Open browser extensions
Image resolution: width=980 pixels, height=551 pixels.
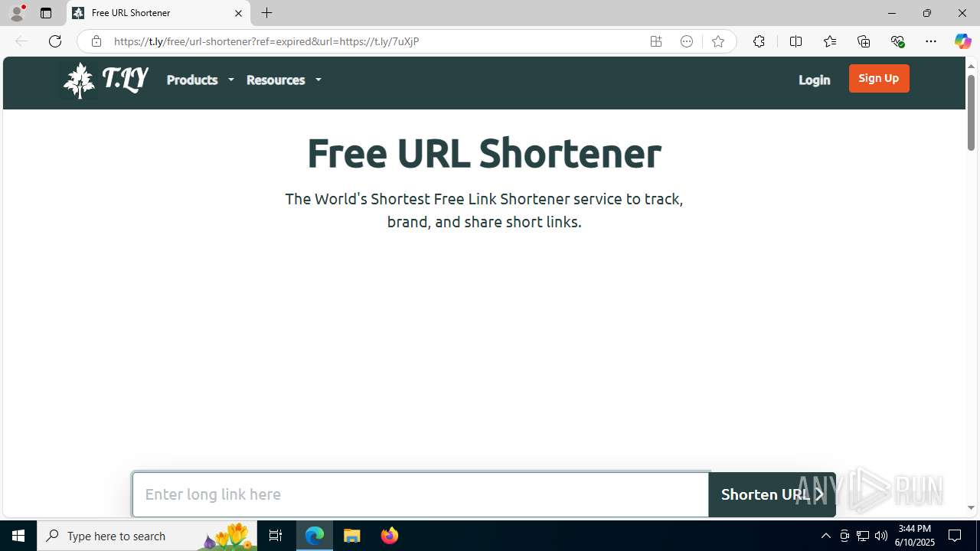[759, 41]
